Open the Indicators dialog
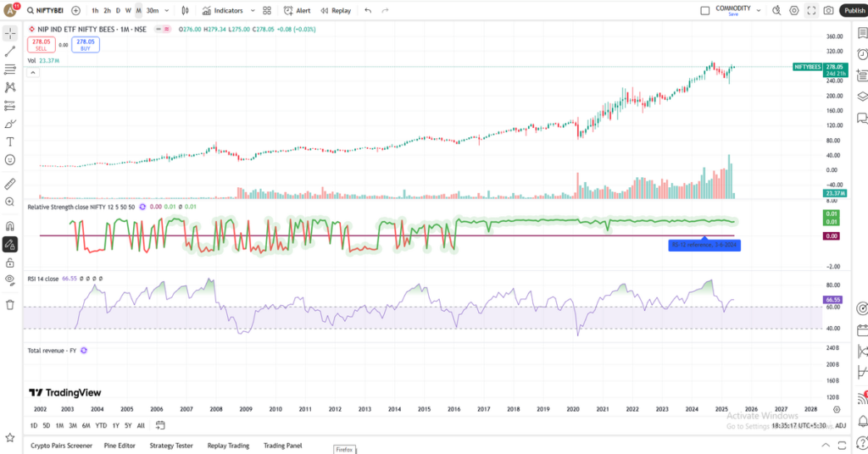This screenshot has height=454, width=868. tap(223, 10)
